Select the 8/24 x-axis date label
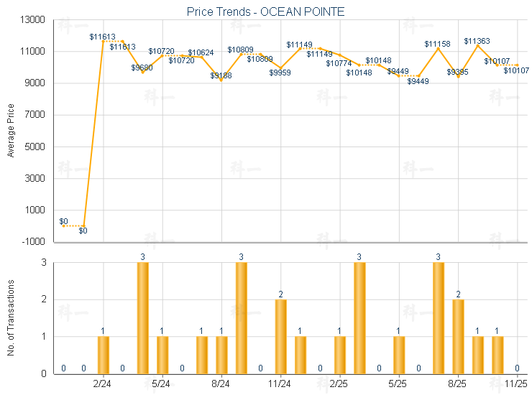This screenshot has width=532, height=395. click(x=221, y=384)
